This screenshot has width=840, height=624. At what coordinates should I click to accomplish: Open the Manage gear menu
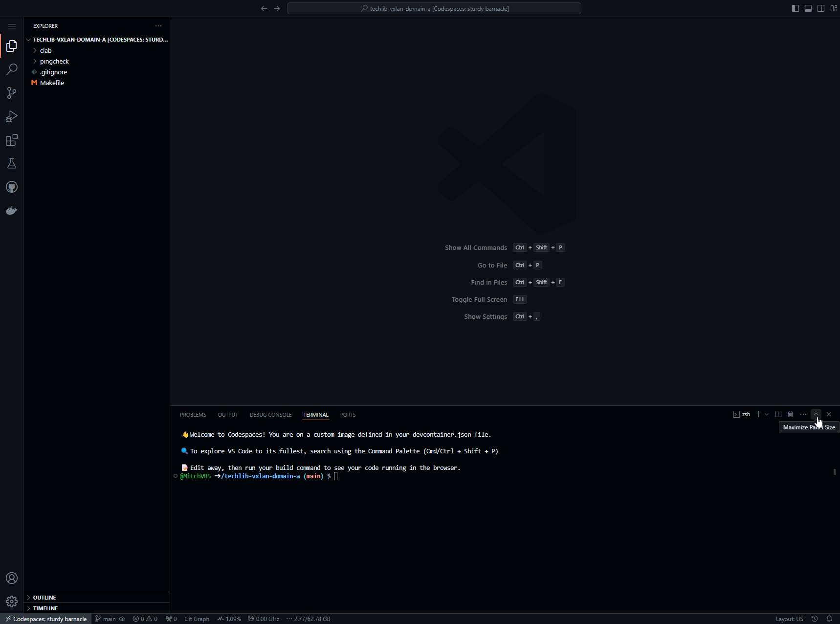12,602
